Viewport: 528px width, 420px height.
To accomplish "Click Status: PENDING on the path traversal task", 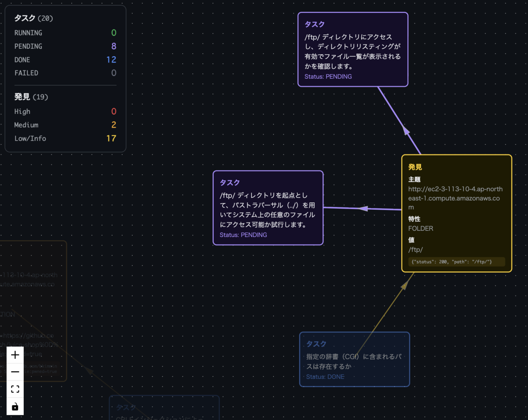I will 243,235.
